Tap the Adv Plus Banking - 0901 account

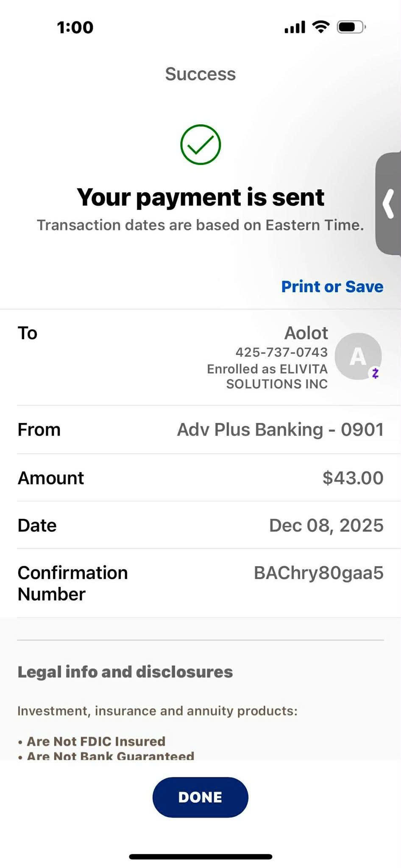coord(280,429)
